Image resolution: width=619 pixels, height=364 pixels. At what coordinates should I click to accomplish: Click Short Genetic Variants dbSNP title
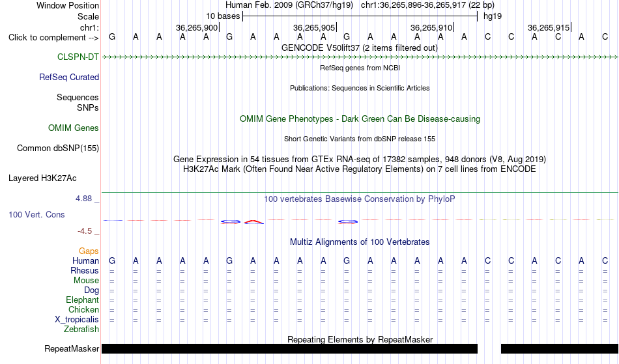[360, 139]
